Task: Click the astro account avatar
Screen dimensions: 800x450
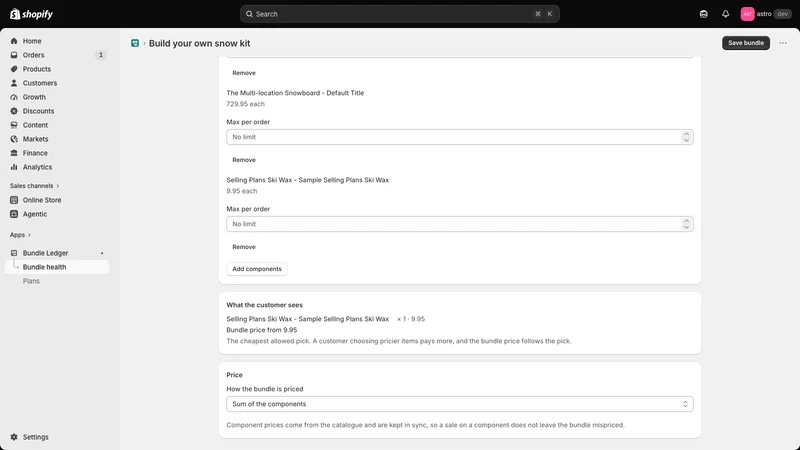Action: (x=747, y=14)
